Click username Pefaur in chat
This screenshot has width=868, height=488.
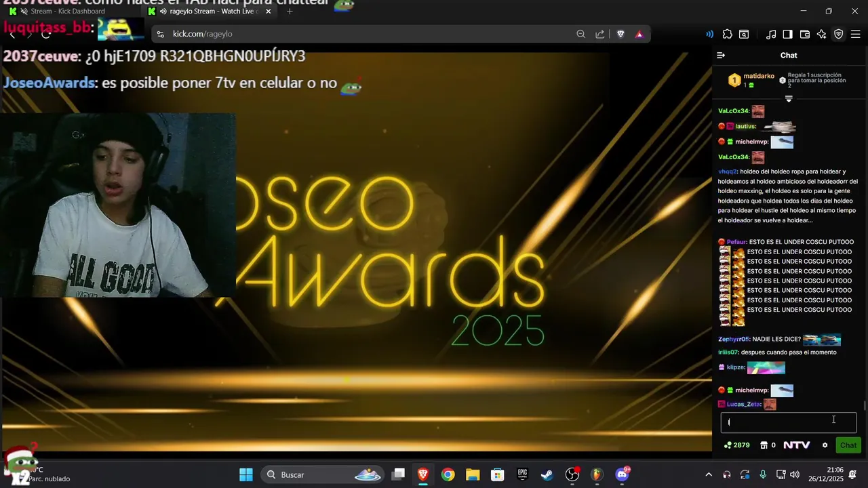tap(736, 242)
